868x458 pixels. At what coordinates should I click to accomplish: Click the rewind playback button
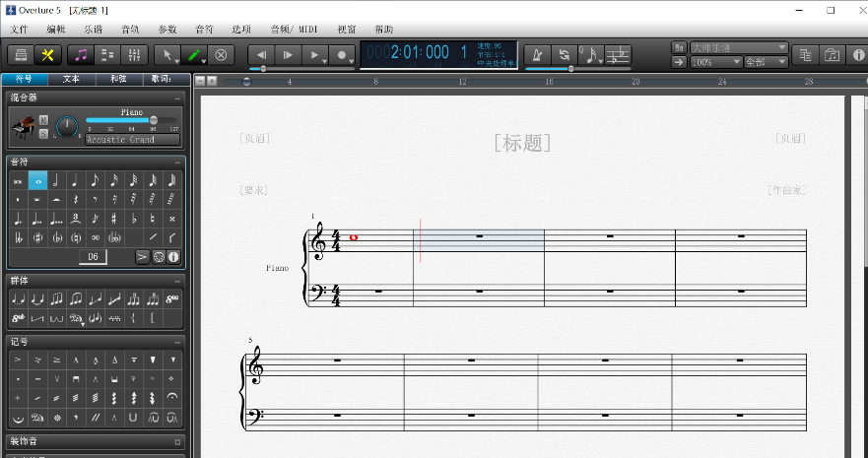coord(261,55)
